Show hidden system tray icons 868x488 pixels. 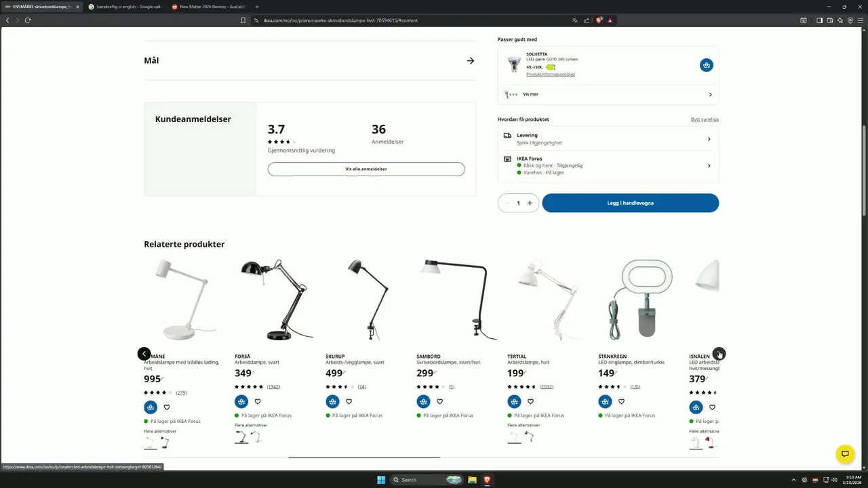[x=795, y=480]
